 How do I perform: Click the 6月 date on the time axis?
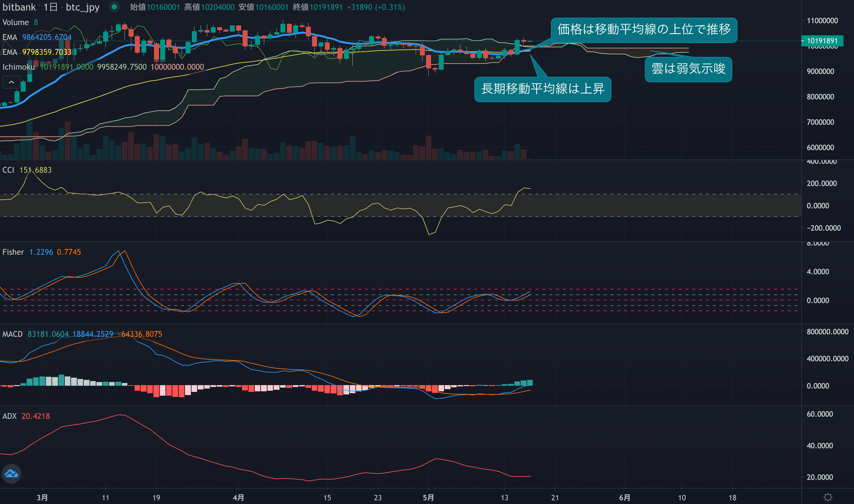pos(625,497)
